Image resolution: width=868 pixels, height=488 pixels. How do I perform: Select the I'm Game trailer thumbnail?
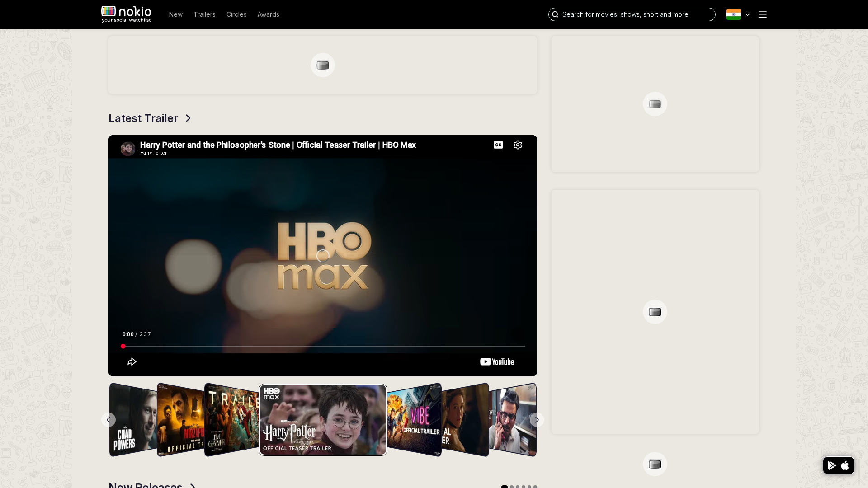coord(231,420)
